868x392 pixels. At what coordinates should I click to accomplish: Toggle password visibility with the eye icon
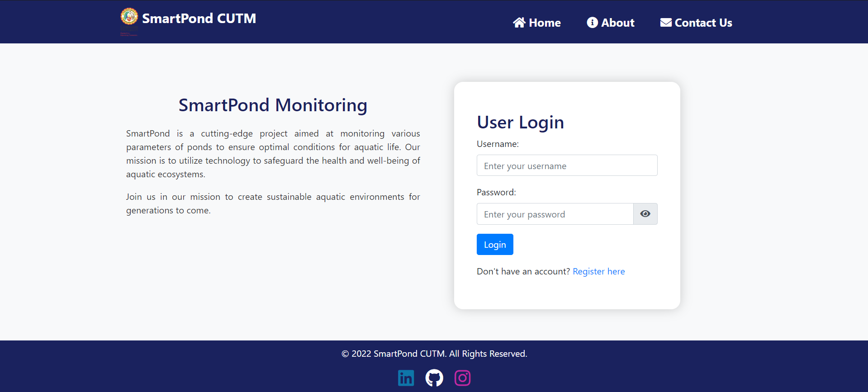pyautogui.click(x=645, y=214)
